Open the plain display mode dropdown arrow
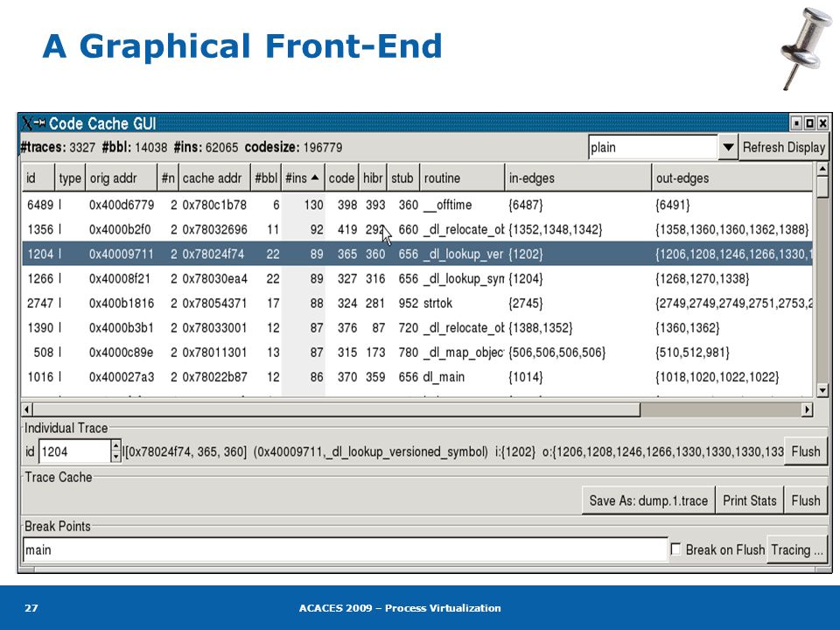 [x=727, y=147]
